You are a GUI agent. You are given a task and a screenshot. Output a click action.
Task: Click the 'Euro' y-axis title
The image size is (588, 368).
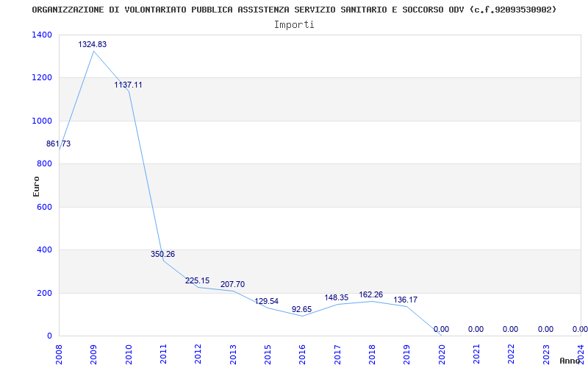(x=36, y=186)
